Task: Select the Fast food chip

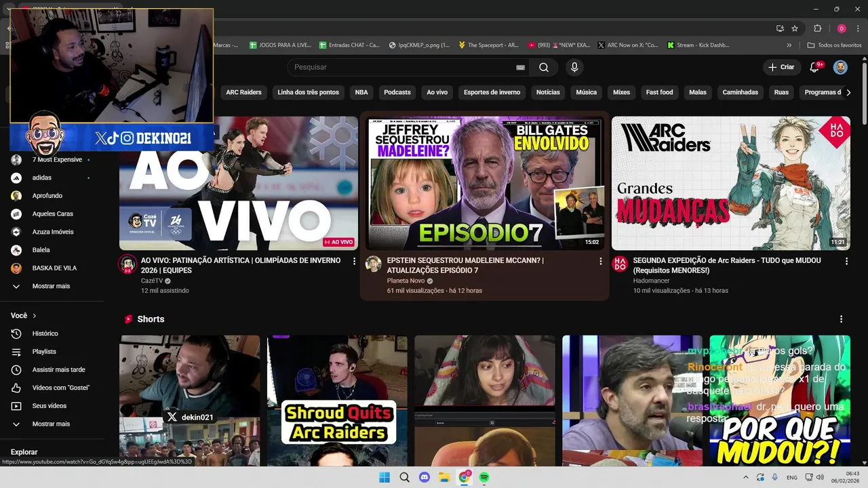Action: 659,92
